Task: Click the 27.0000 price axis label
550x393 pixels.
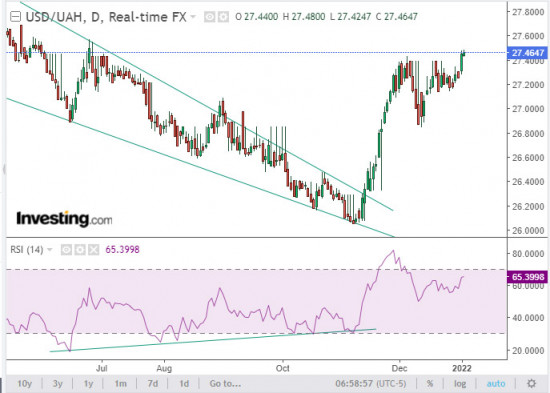Action: coord(528,109)
